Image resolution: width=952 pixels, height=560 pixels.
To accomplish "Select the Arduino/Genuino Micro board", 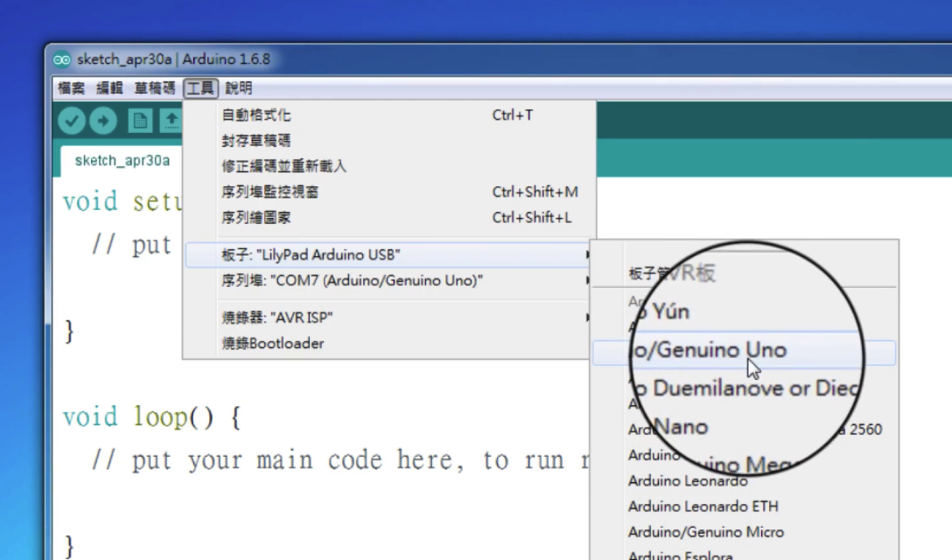I will click(x=745, y=531).
